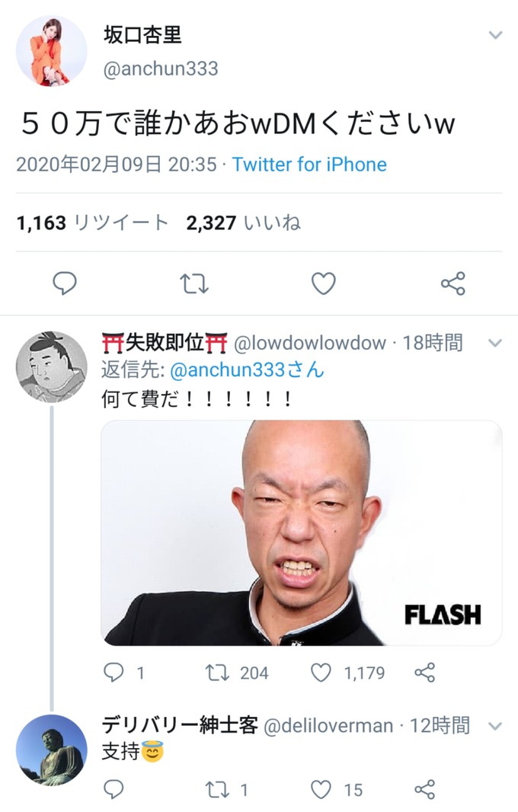Retweet the 支持 tweet with 1 retweet
Image resolution: width=518 pixels, height=812 pixels.
tap(218, 790)
